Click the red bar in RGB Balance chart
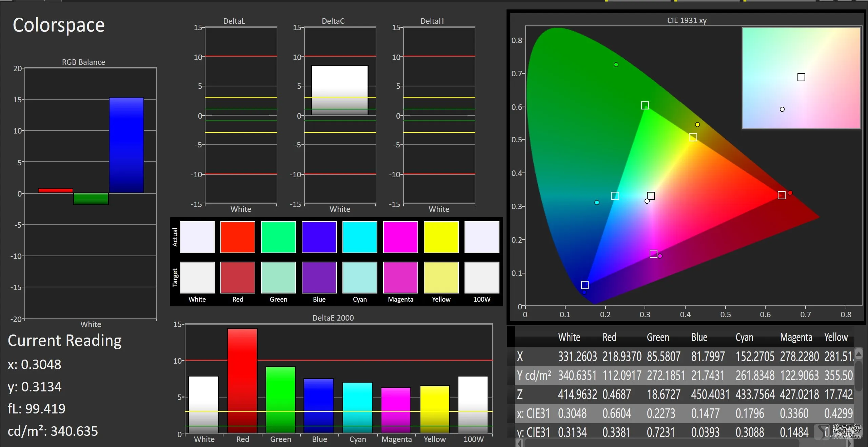Image resolution: width=868 pixels, height=447 pixels. 56,191
